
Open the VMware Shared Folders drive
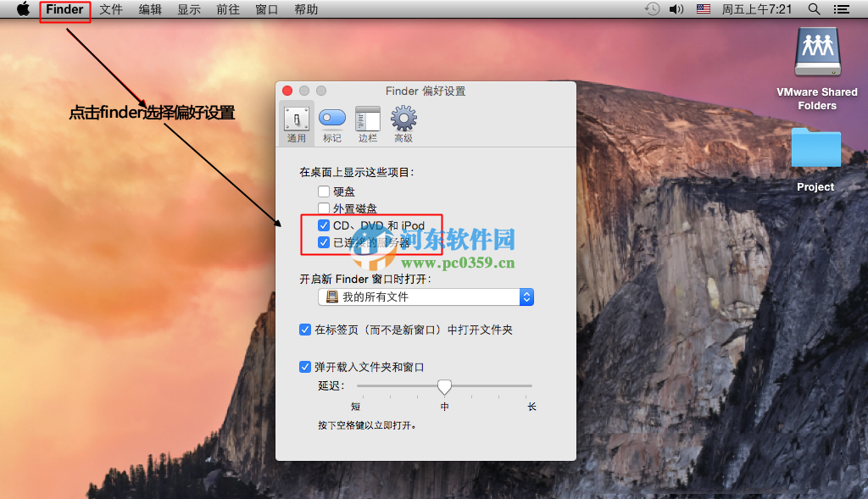pyautogui.click(x=816, y=53)
